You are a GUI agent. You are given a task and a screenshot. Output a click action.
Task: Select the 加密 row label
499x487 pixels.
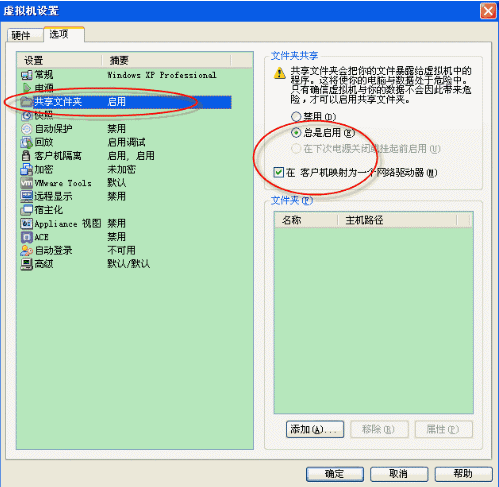[x=44, y=169]
